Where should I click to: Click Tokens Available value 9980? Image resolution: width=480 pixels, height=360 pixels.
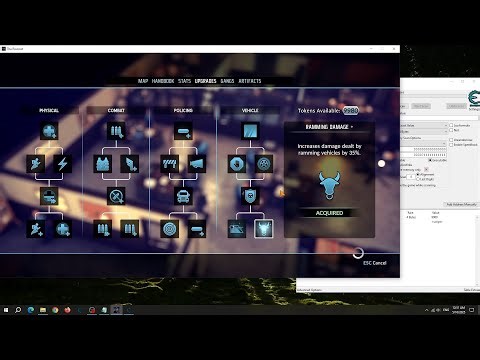(x=351, y=111)
